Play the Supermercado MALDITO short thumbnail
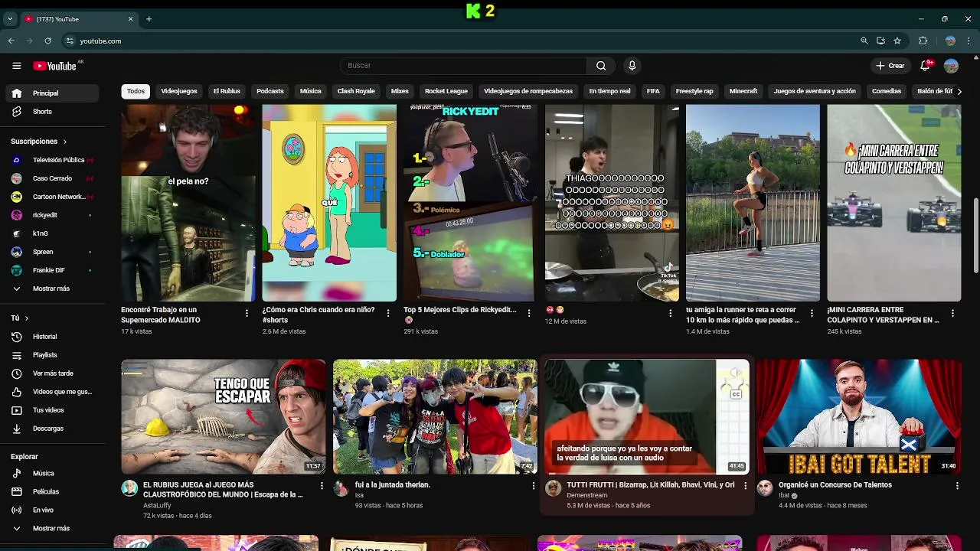This screenshot has width=980, height=551. click(188, 203)
